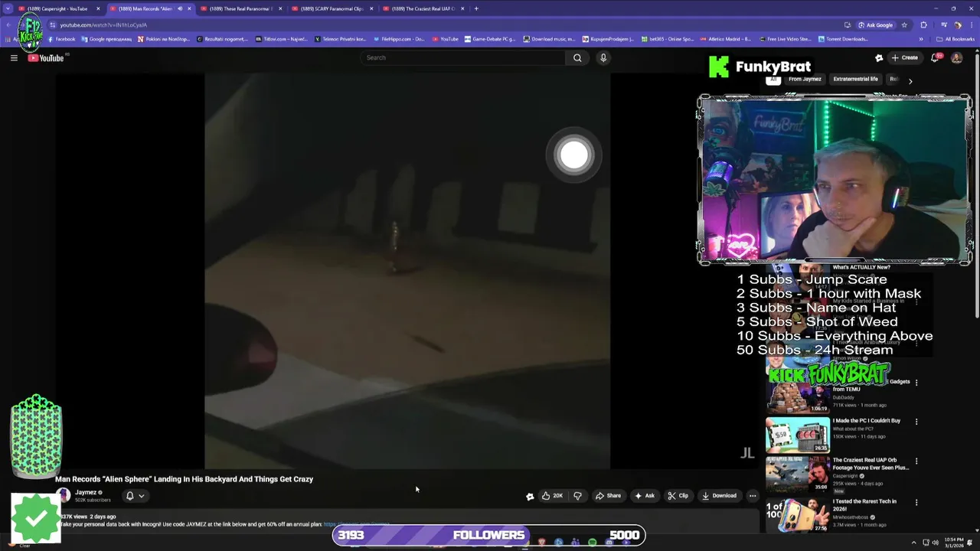
Task: Start voice search with microphone icon
Action: (x=603, y=57)
